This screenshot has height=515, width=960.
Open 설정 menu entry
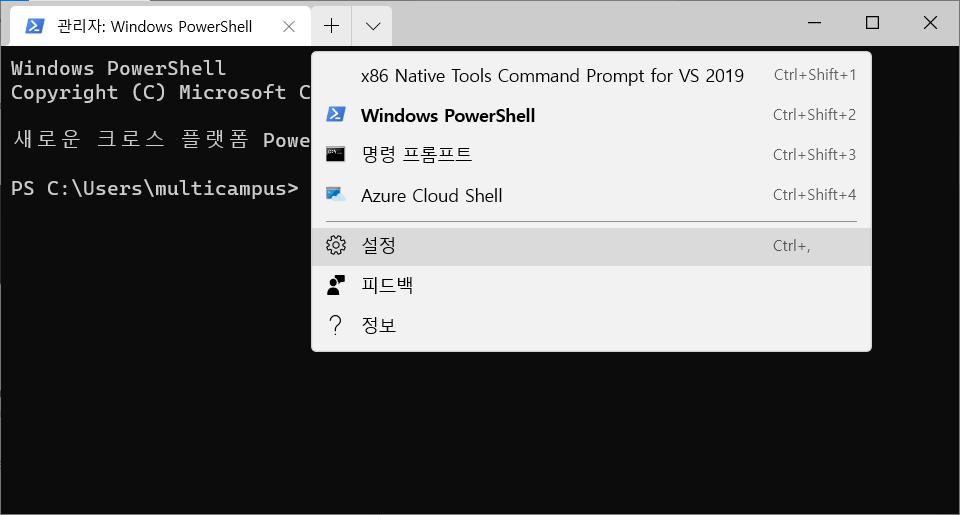point(591,246)
